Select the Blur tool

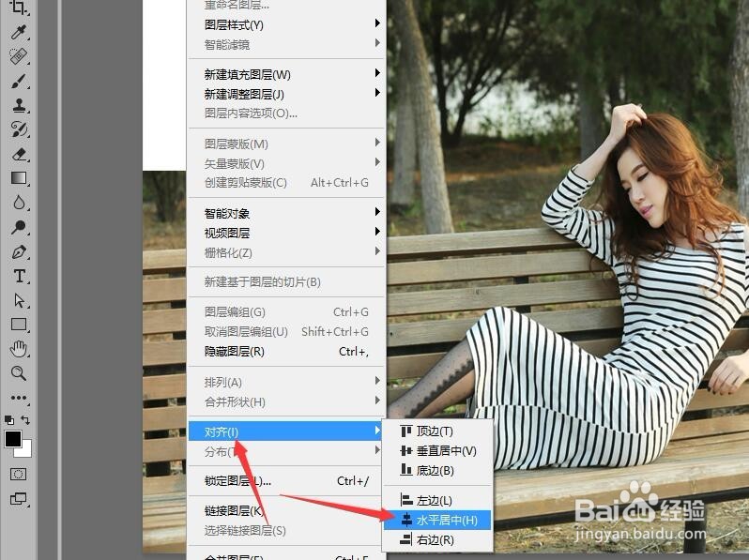click(x=19, y=203)
